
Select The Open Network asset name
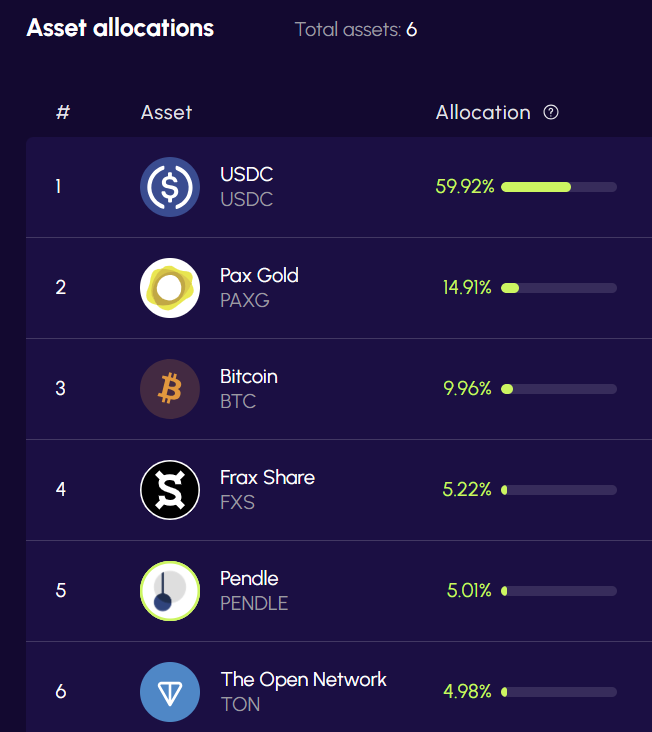pyautogui.click(x=303, y=679)
